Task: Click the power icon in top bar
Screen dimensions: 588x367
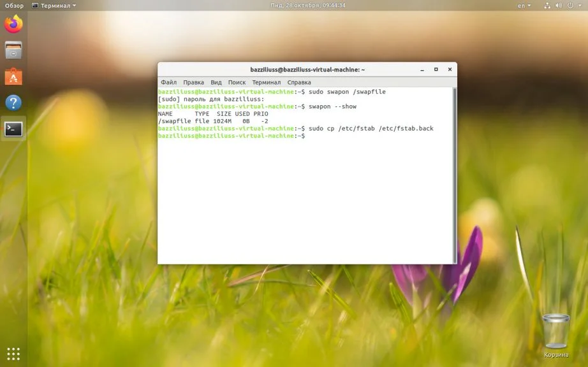Action: 571,5
